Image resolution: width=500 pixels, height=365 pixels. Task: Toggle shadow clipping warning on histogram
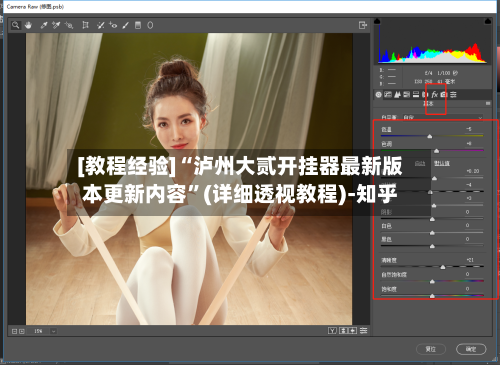[x=377, y=21]
